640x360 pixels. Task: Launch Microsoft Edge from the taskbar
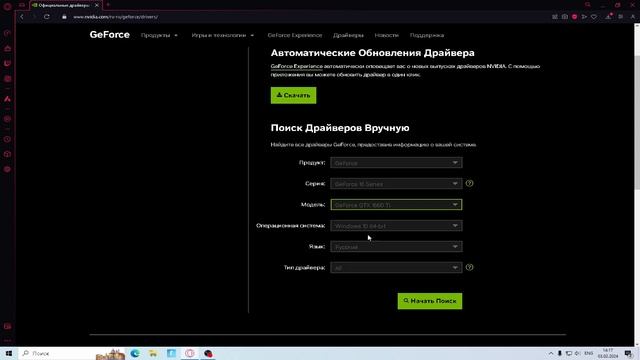click(x=135, y=353)
